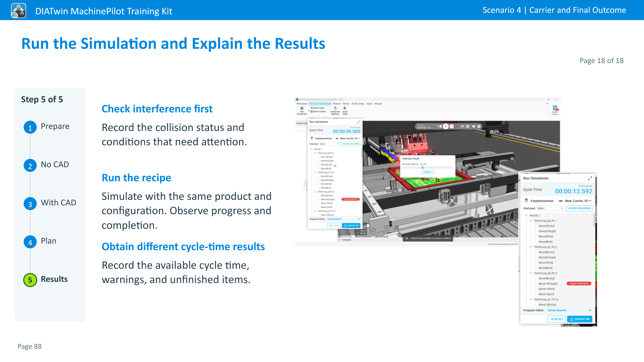Click the step 5 Results indicator
Image resolution: width=644 pixels, height=362 pixels.
click(x=30, y=280)
